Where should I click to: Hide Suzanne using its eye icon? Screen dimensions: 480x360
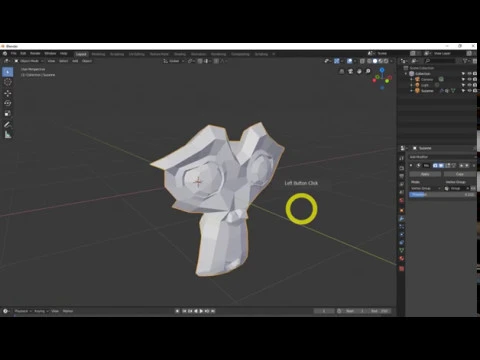click(469, 91)
